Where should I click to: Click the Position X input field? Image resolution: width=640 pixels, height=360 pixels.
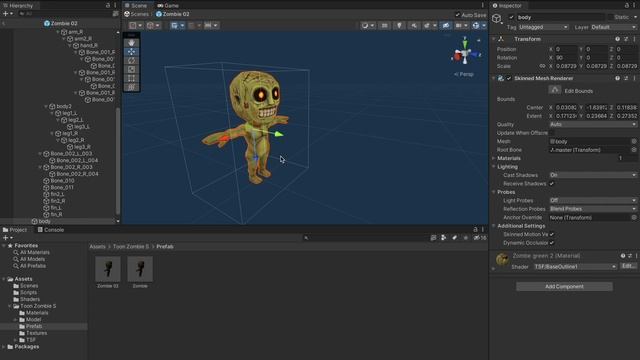pos(566,49)
